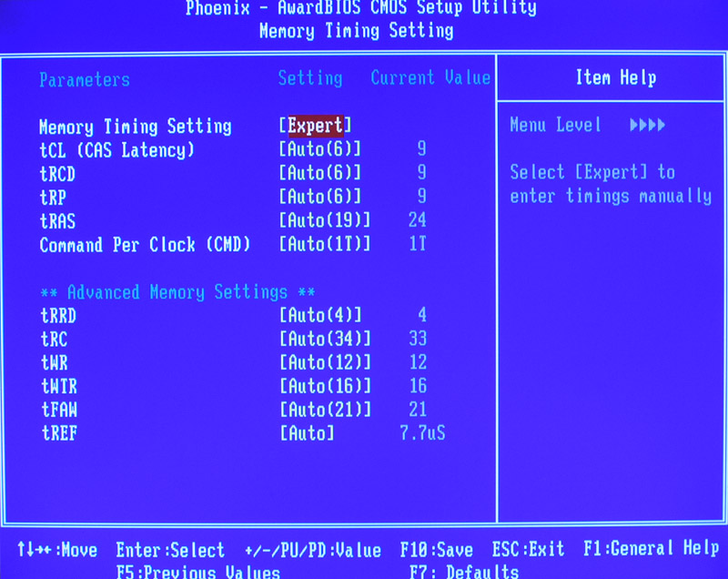Viewport: 728px width, 579px height.
Task: Click the tRC current value 33
Action: coord(418,339)
